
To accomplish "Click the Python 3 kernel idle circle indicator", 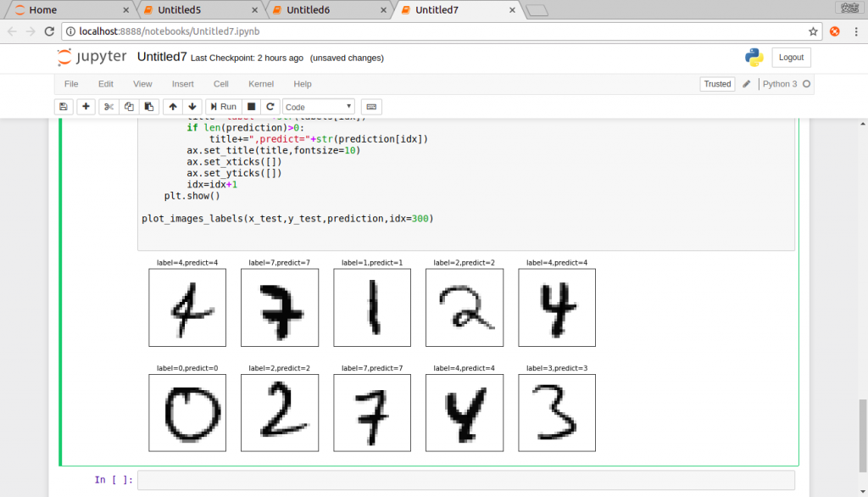I will 807,84.
